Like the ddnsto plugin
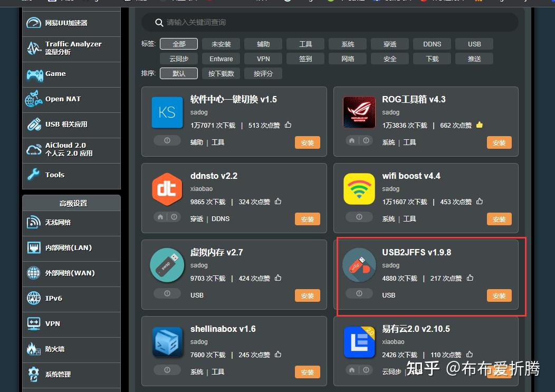This screenshot has height=392, width=555. pyautogui.click(x=278, y=201)
